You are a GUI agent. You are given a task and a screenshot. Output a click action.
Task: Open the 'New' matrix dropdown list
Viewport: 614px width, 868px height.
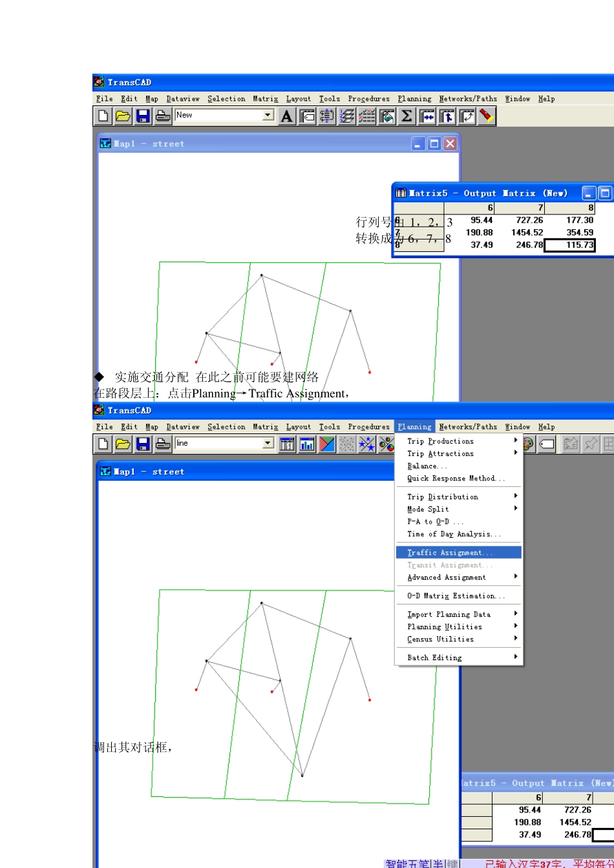coord(268,116)
